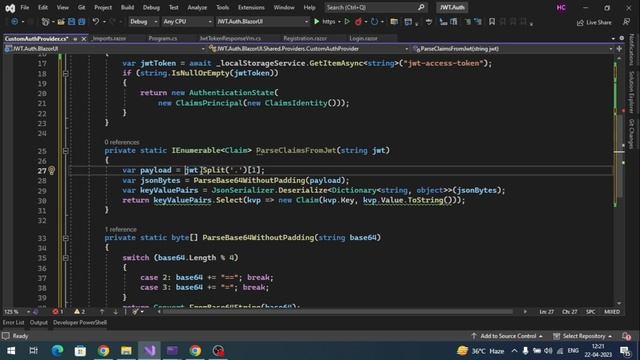
Task: Click the document tab settings gear icon
Action: (622, 38)
